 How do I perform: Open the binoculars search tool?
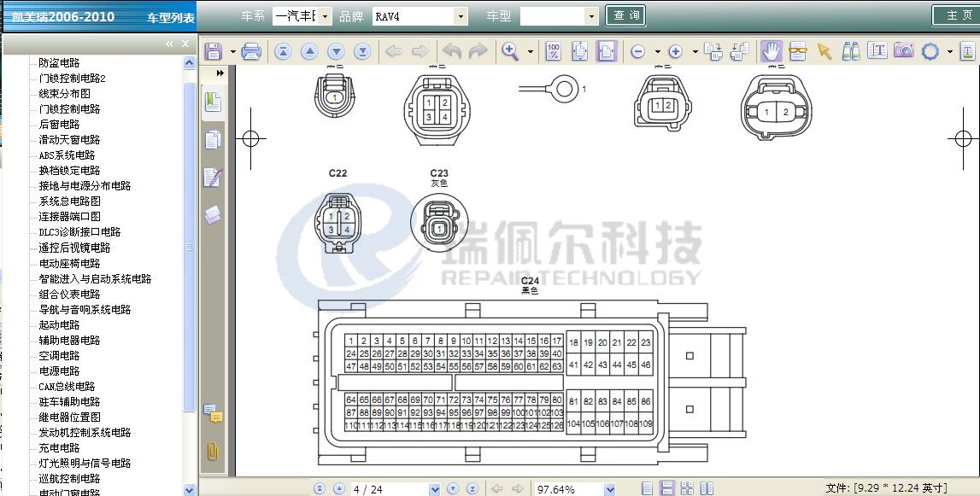851,51
